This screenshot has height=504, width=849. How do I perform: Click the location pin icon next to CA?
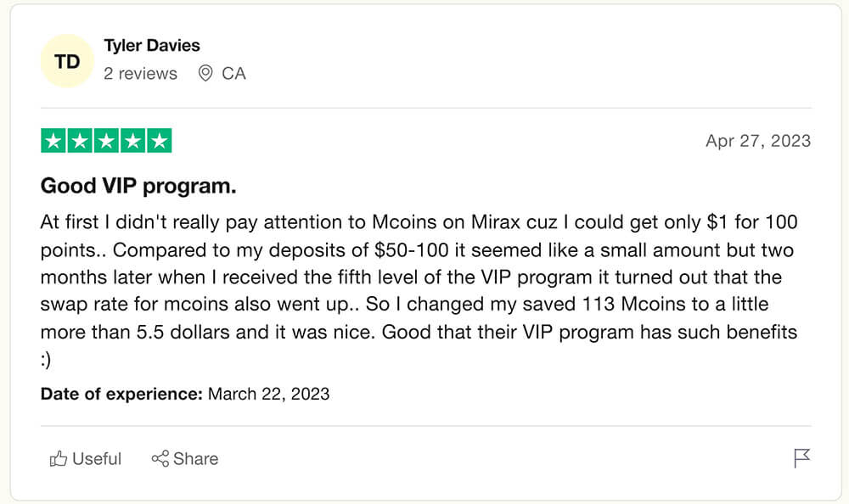[x=205, y=73]
